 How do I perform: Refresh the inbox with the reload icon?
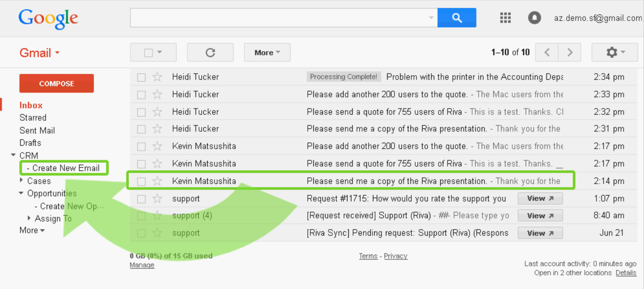click(x=210, y=53)
